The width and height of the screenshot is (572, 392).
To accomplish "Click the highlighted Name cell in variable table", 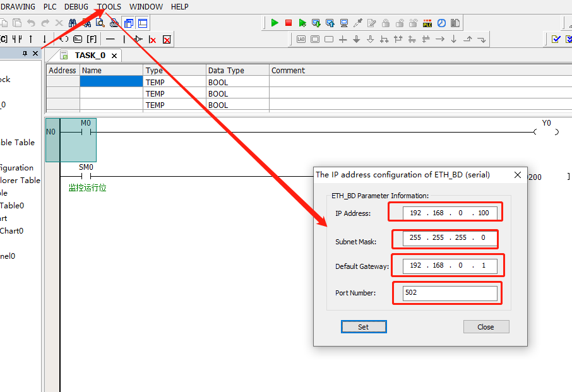I will pyautogui.click(x=111, y=82).
